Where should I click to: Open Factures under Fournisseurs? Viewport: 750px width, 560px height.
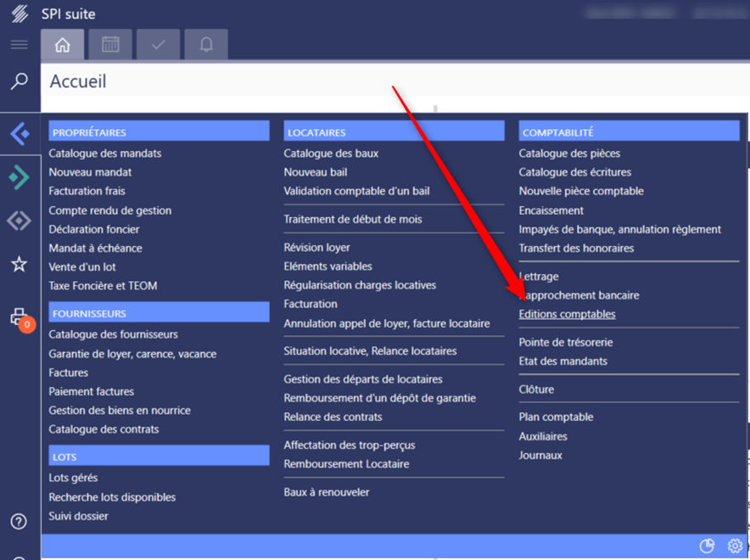[x=69, y=372]
